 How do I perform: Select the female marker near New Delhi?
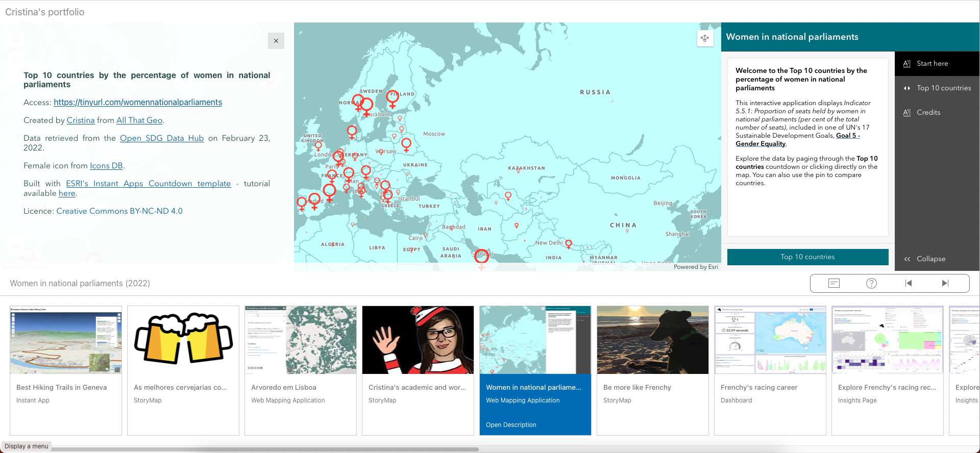tap(569, 244)
